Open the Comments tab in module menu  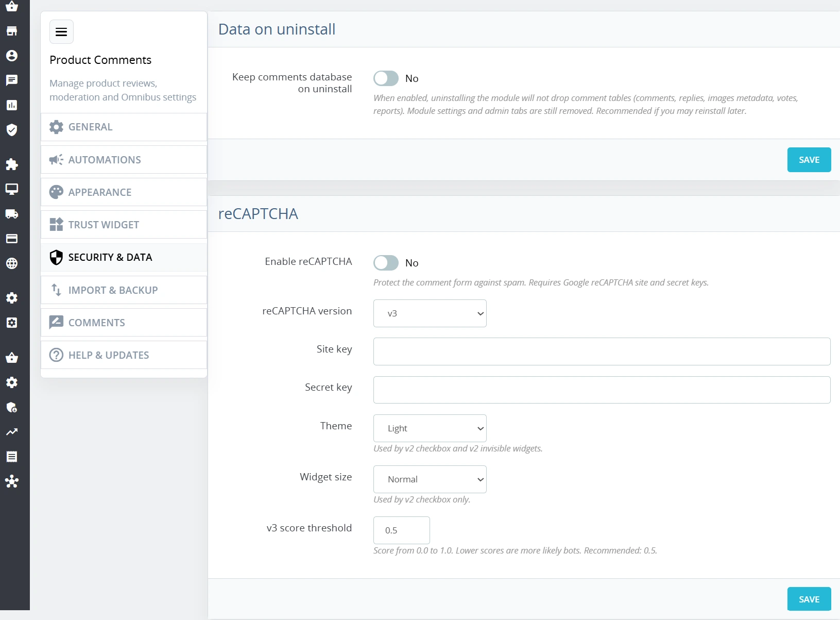click(x=124, y=323)
